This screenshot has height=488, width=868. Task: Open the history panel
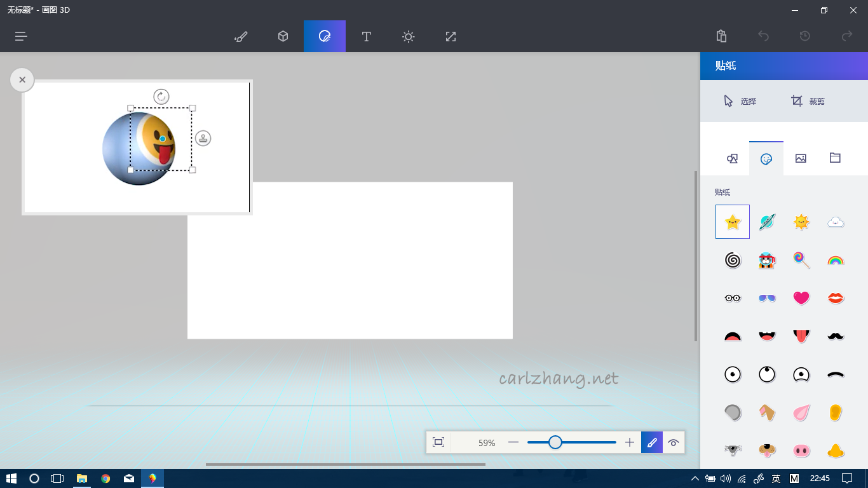804,36
